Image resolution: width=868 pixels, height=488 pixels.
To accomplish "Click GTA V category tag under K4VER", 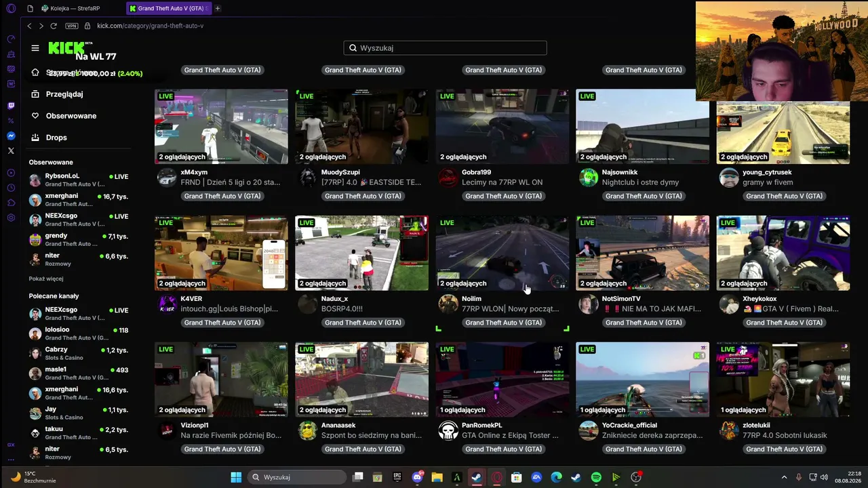I will [x=222, y=323].
